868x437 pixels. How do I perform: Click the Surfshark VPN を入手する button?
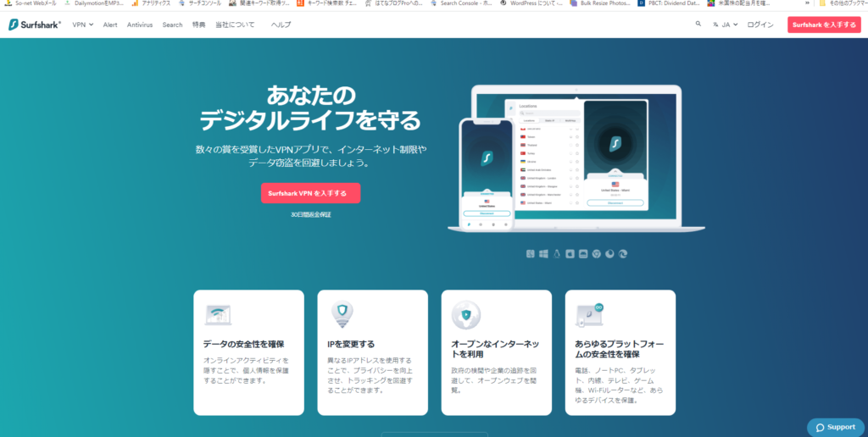(x=310, y=193)
